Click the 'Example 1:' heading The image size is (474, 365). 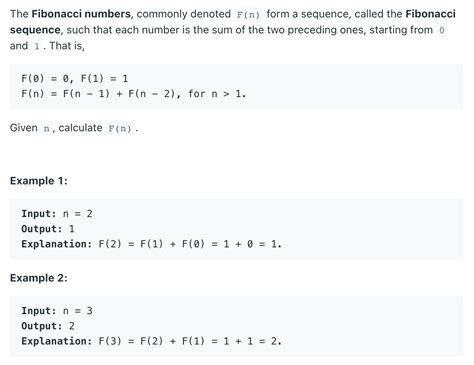click(39, 181)
